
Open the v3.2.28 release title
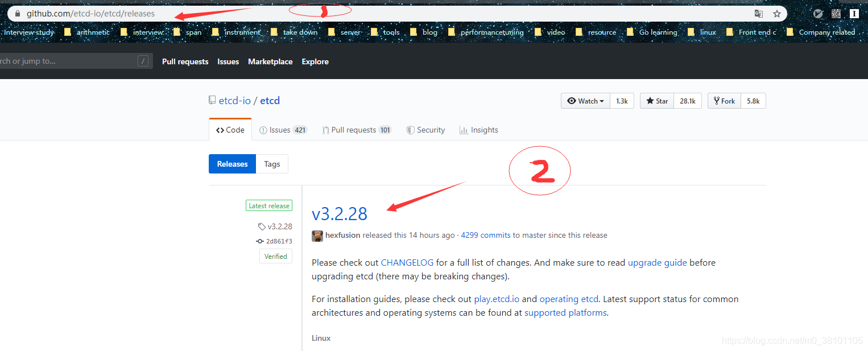click(x=340, y=214)
